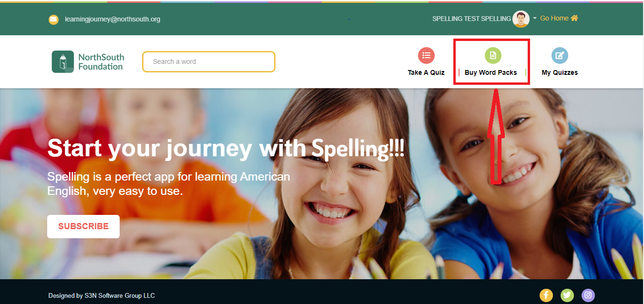Select the Take A Quiz menu label
644x304 pixels.
426,72
